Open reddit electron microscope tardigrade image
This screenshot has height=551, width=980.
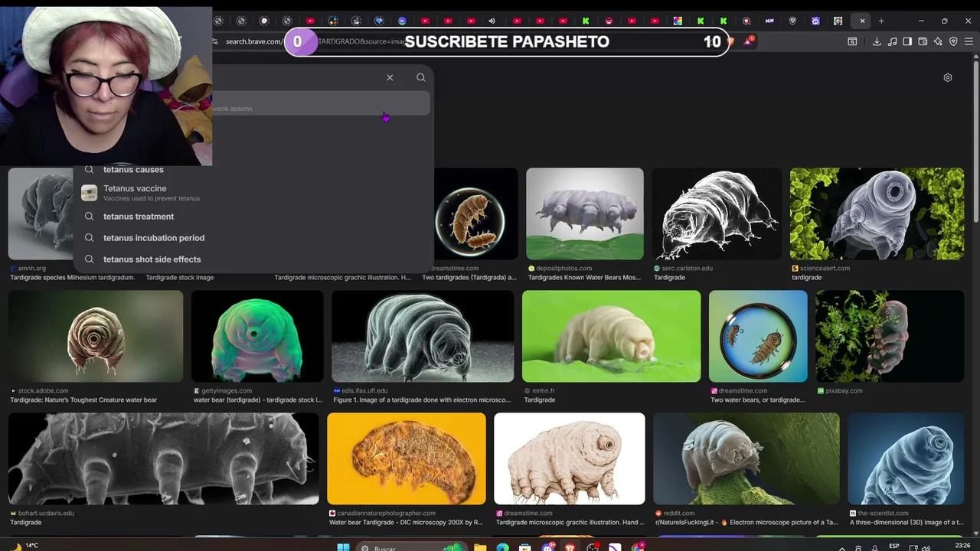click(x=746, y=459)
